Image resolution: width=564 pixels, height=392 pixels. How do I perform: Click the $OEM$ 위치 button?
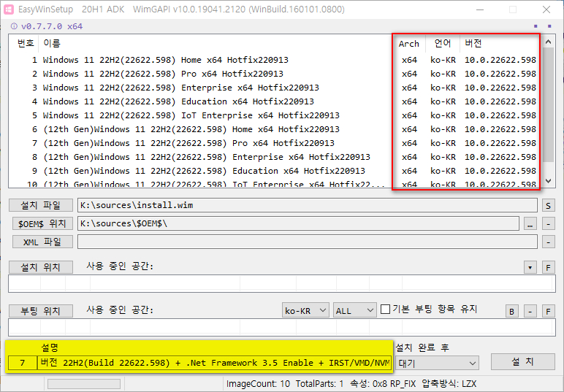[42, 223]
